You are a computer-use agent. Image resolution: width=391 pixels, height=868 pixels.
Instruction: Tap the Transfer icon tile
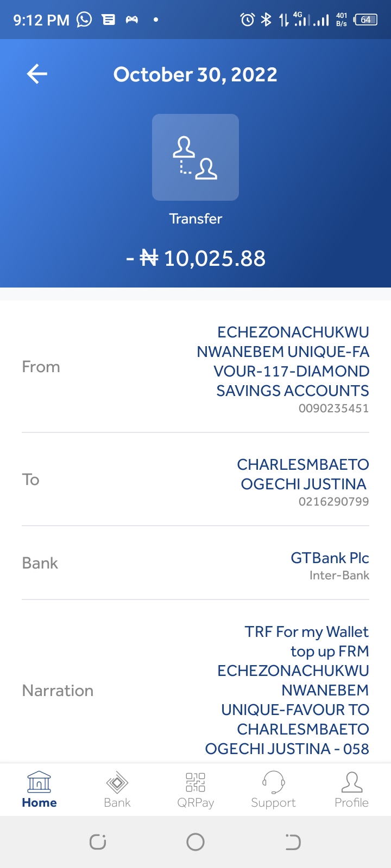click(x=195, y=157)
